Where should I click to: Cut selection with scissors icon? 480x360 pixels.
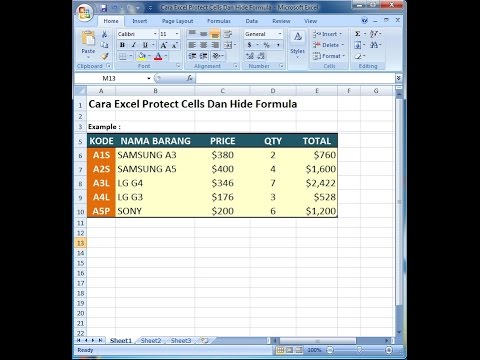click(x=104, y=34)
